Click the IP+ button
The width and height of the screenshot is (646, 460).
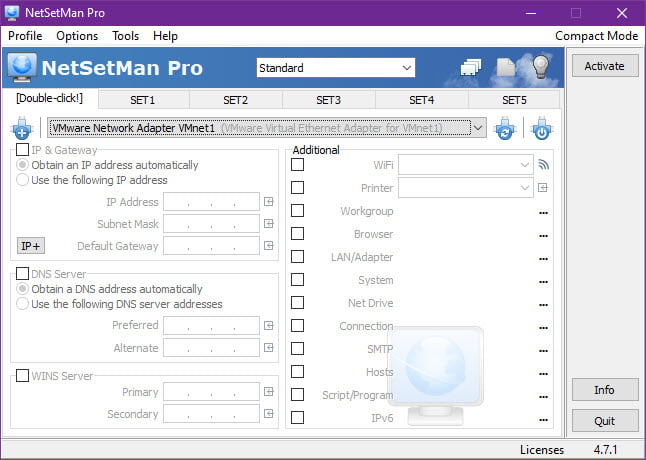[x=31, y=246]
